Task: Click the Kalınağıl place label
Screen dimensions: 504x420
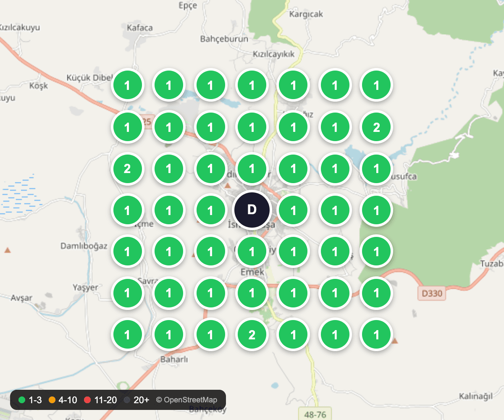Action: pos(475,396)
